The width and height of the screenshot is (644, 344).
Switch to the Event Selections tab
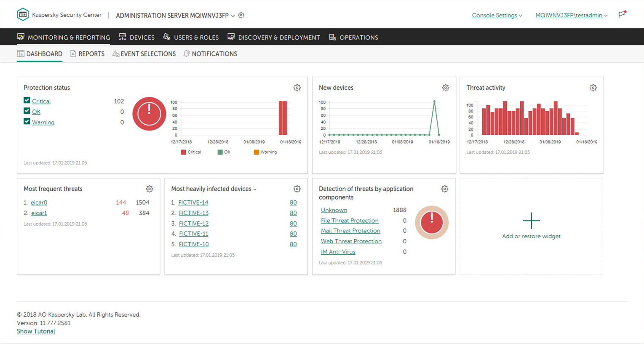click(x=144, y=54)
